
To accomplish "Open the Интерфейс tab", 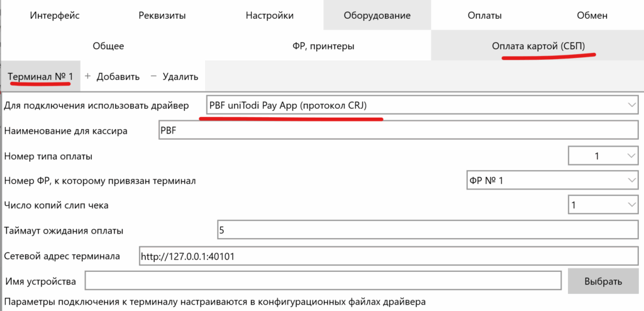I will coord(55,15).
